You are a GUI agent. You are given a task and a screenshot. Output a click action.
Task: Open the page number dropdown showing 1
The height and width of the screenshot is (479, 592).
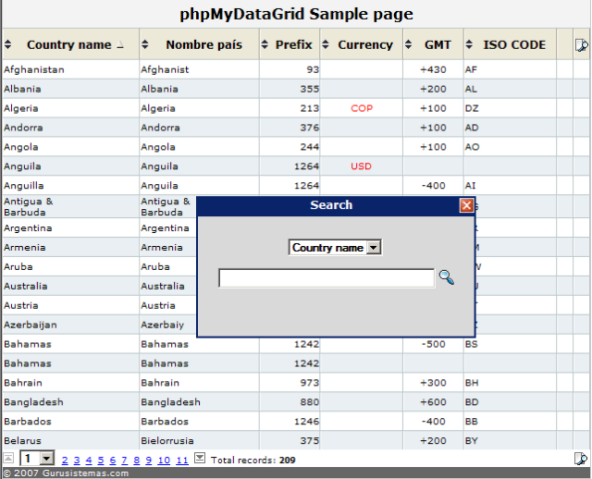(x=47, y=459)
